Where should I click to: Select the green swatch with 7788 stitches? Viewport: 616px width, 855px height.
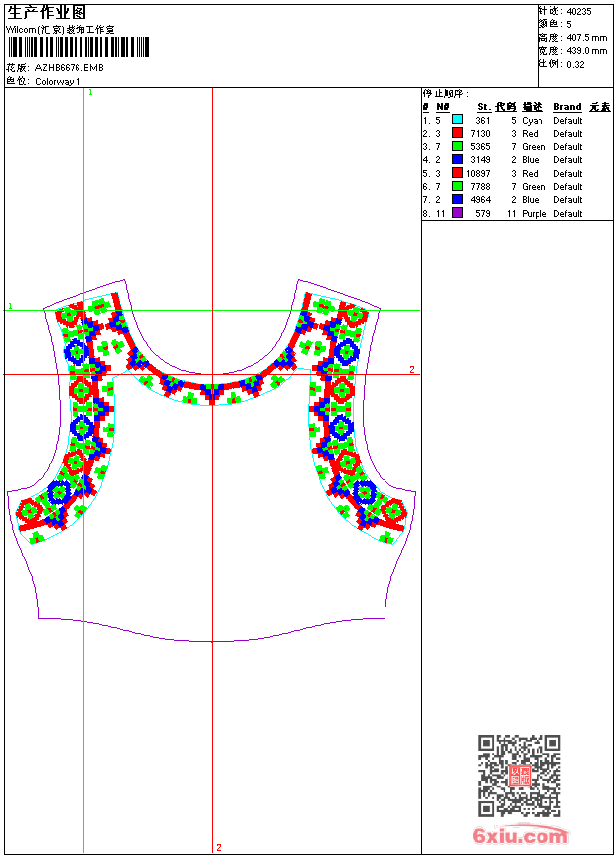(x=457, y=186)
